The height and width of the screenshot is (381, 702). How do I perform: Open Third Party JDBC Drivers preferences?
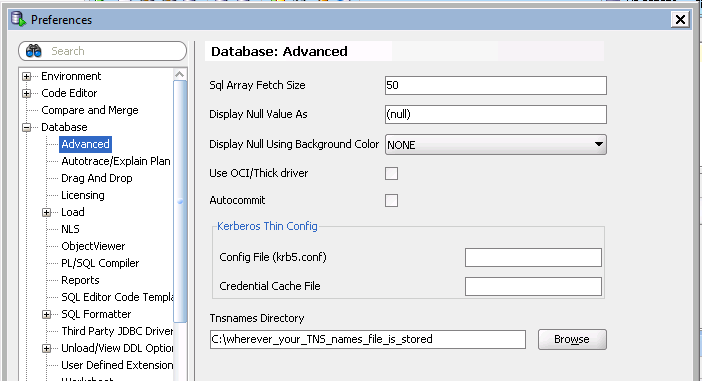[x=117, y=331]
